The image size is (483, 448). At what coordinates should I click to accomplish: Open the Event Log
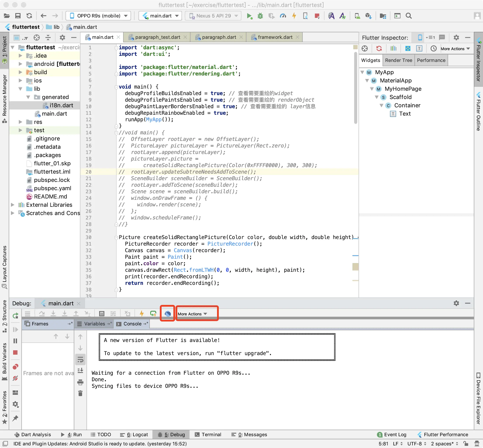tap(392, 434)
